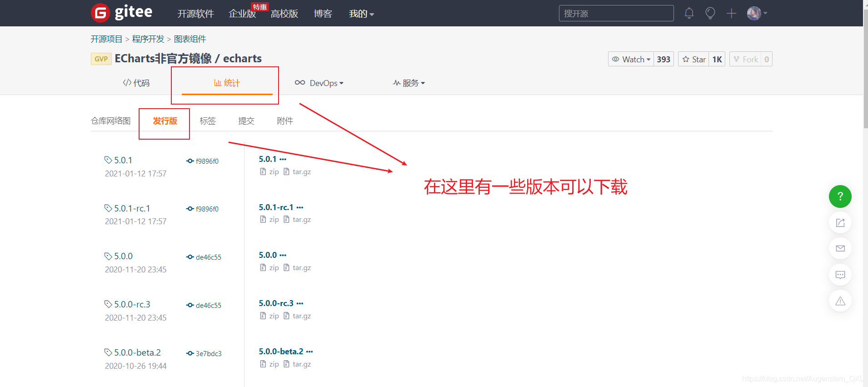This screenshot has height=387, width=868.
Task: Switch to the 提交 sub-tab
Action: [246, 121]
